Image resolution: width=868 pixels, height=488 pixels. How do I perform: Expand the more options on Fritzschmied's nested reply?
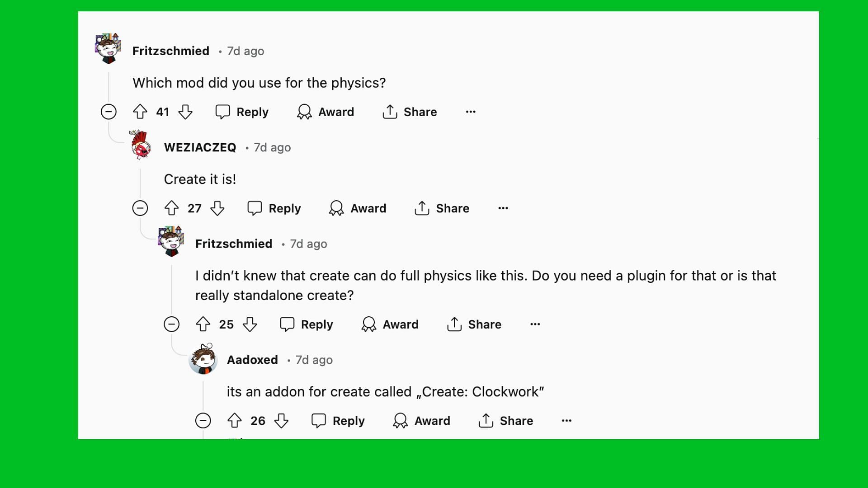pos(535,324)
